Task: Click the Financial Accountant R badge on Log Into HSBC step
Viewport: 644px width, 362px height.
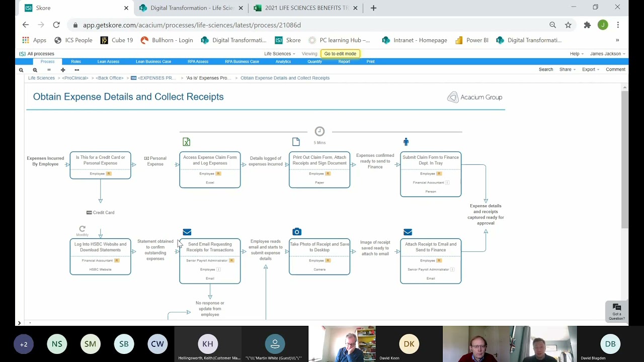Action: 117,261
